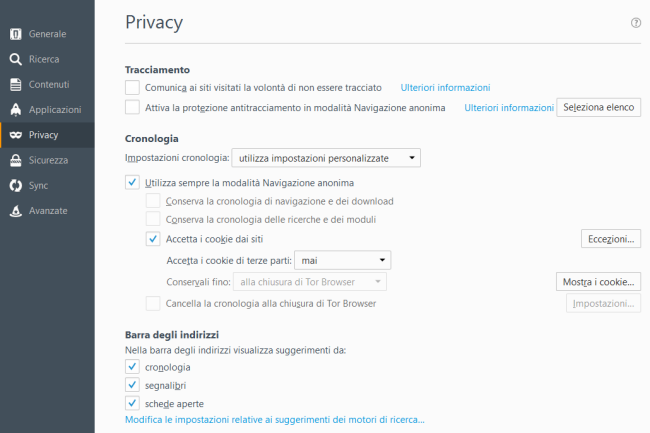Image resolution: width=650 pixels, height=433 pixels.
Task: Select the Privacy item in the sidebar
Action: [47, 135]
